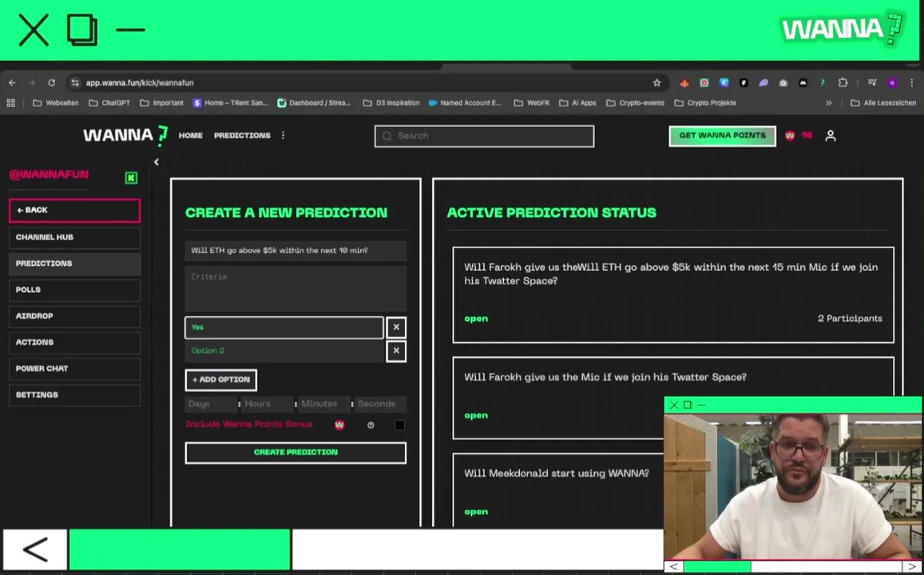The image size is (924, 575).
Task: Click the Days duration field
Action: [211, 404]
